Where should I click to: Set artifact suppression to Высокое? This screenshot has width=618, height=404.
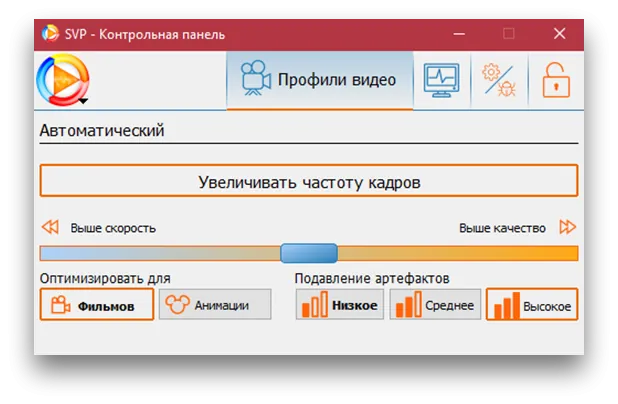(532, 304)
